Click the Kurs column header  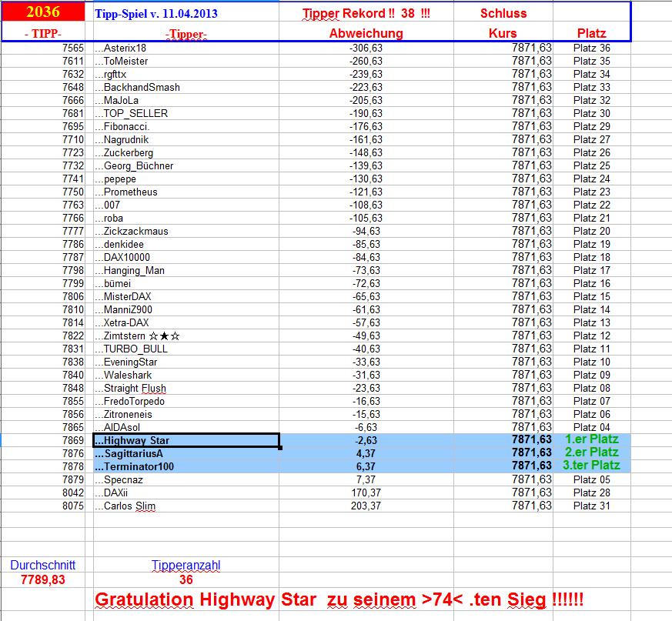tap(503, 33)
